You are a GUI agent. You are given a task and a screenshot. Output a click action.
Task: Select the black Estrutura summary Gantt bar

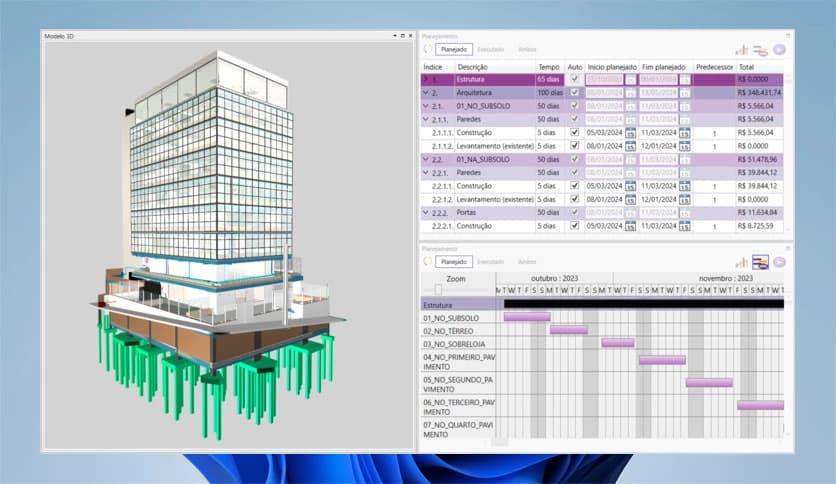click(644, 304)
